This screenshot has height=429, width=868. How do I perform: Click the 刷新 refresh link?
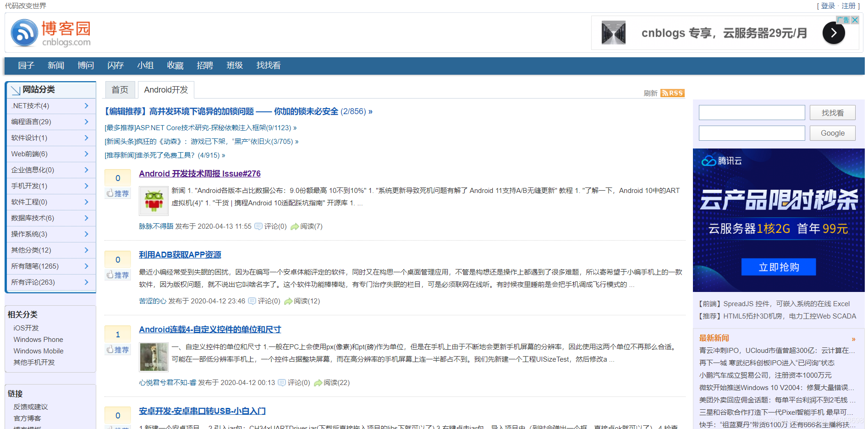point(651,93)
